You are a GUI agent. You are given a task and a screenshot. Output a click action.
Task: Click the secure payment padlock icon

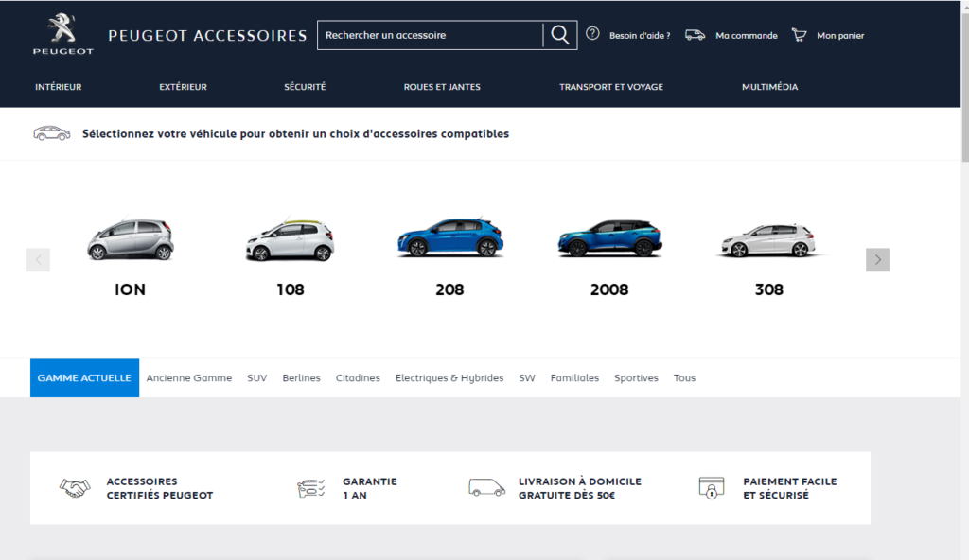tap(712, 488)
